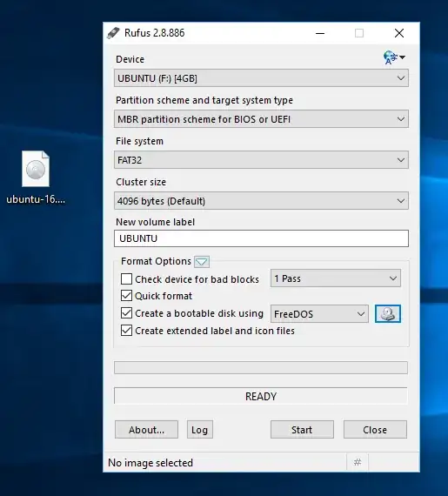Open the Log window
Image resolution: width=448 pixels, height=496 pixels.
tap(200, 430)
